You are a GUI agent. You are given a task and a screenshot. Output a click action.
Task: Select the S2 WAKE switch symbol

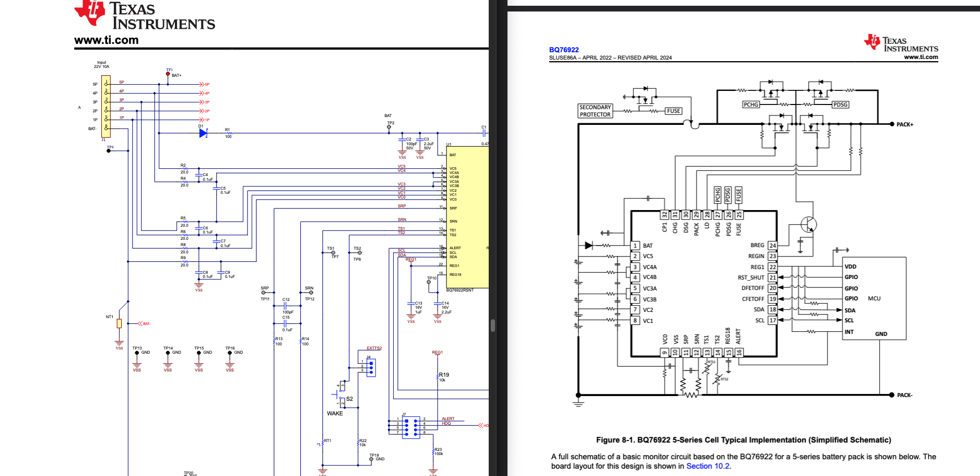click(340, 394)
